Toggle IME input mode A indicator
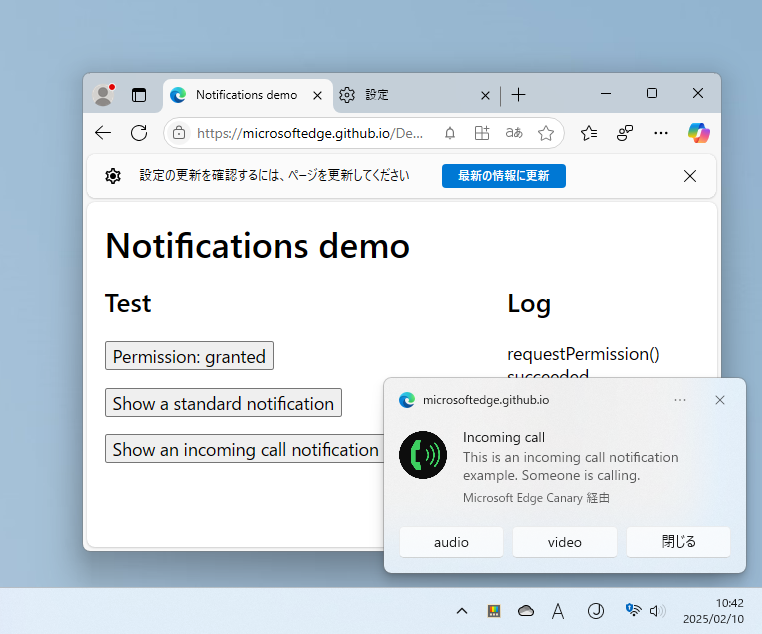762x634 pixels. (x=558, y=611)
